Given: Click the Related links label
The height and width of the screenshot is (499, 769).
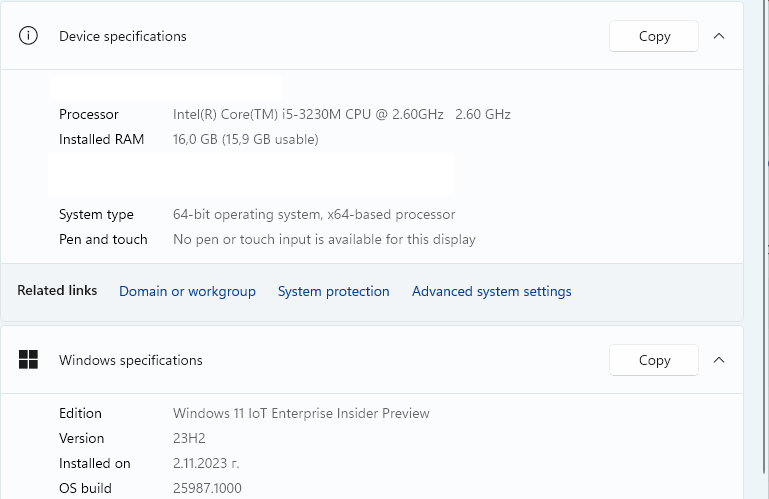Looking at the screenshot, I should point(57,290).
